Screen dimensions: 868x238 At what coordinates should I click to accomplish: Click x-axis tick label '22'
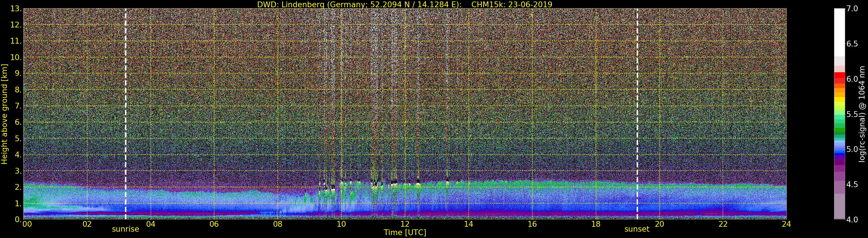[723, 224]
